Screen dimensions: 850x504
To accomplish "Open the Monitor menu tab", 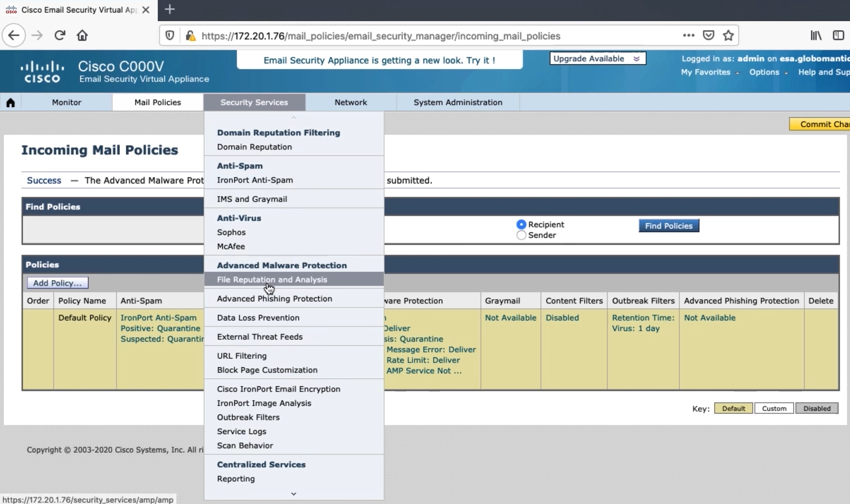I will coord(66,102).
